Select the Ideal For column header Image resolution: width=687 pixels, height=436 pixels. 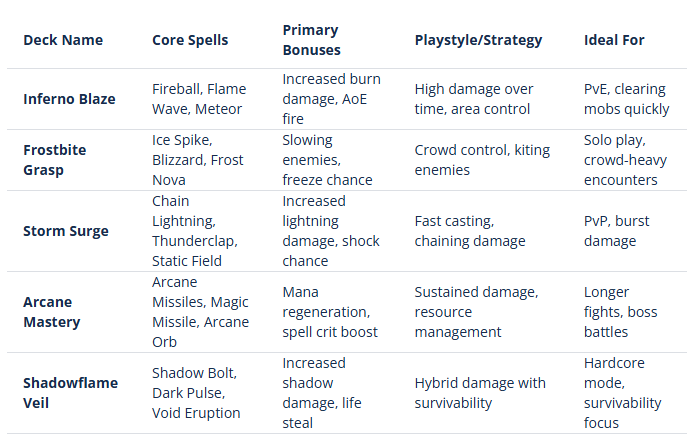(614, 40)
